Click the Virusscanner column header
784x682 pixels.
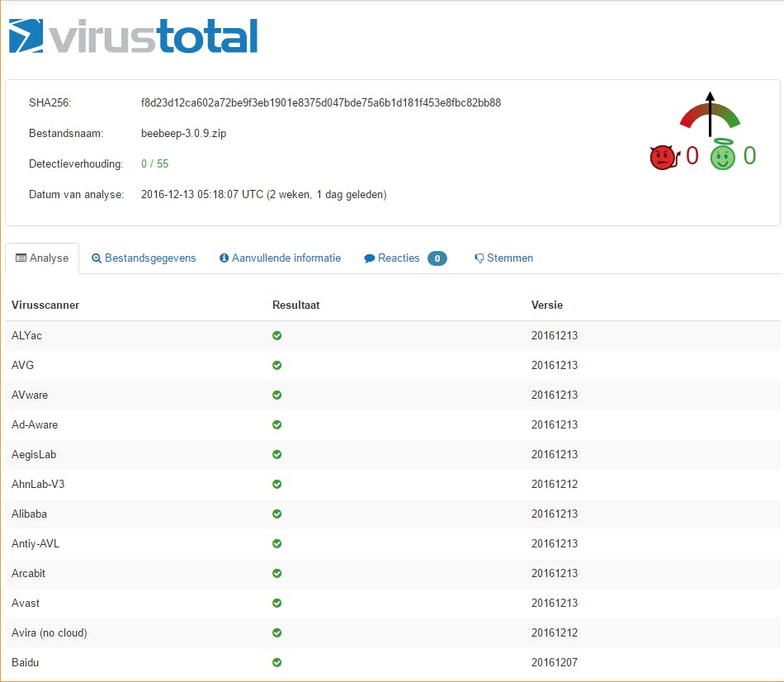tap(45, 305)
